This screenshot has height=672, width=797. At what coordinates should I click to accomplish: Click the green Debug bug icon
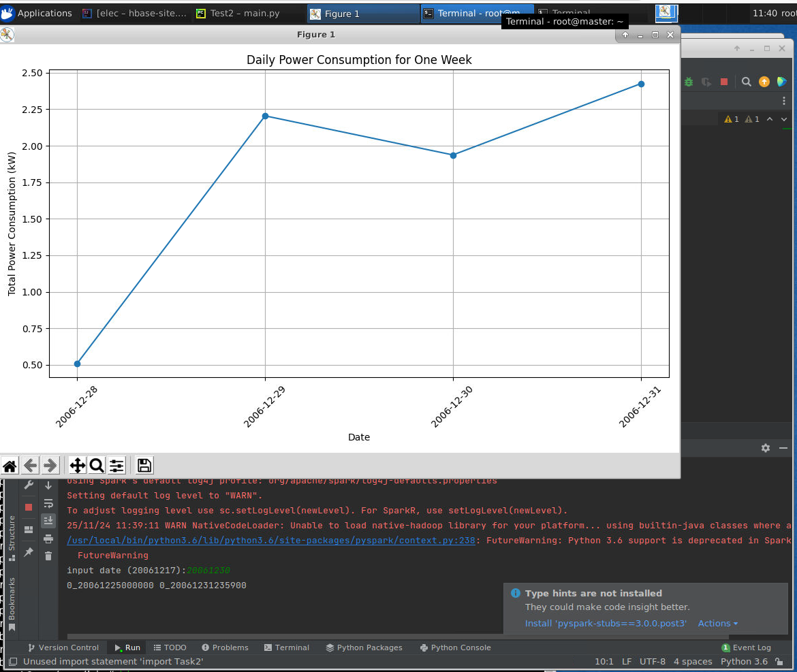tap(689, 82)
